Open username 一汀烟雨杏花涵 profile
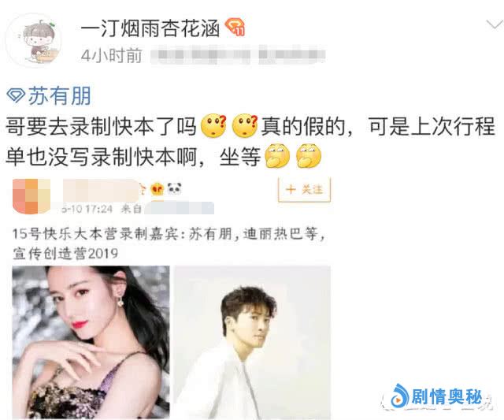This screenshot has height=420, width=504. (150, 28)
